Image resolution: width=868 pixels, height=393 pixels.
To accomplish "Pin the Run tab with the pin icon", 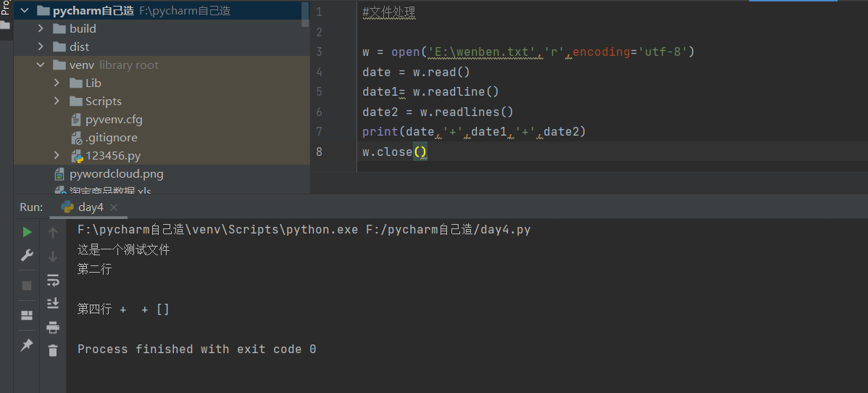I will tap(27, 345).
